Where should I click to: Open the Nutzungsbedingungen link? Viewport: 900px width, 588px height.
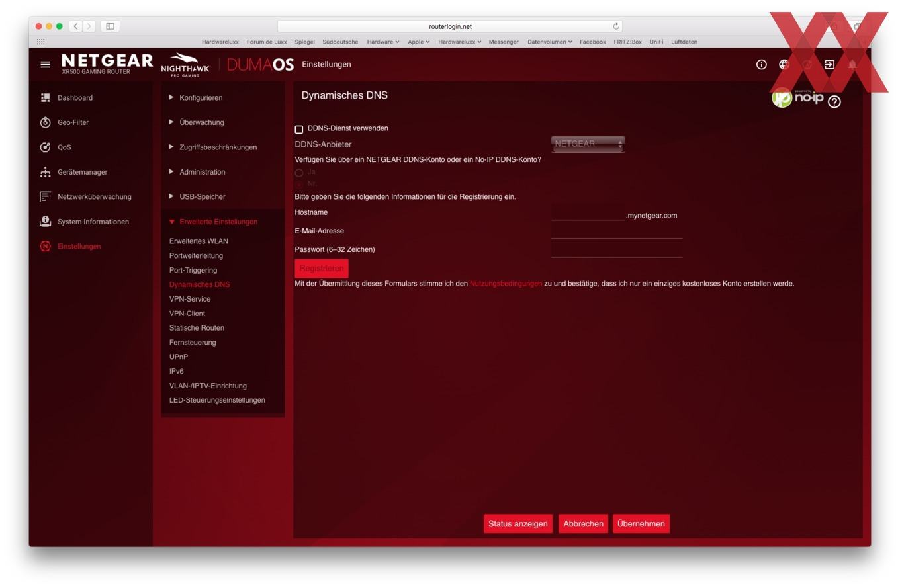506,284
